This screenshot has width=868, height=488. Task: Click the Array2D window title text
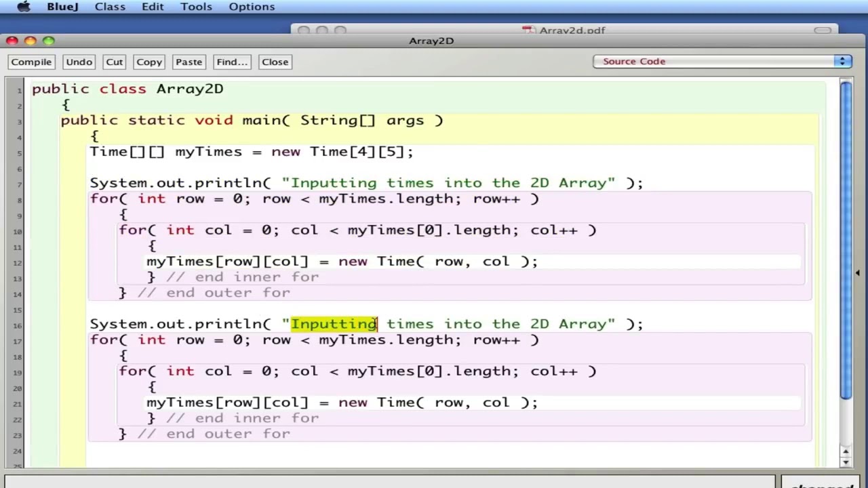click(431, 41)
